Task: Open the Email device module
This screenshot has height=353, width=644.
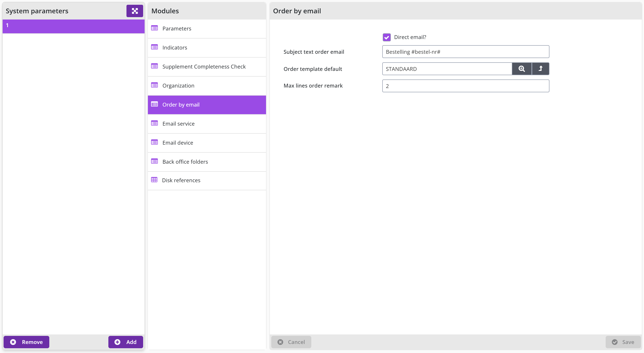Action: coord(207,143)
